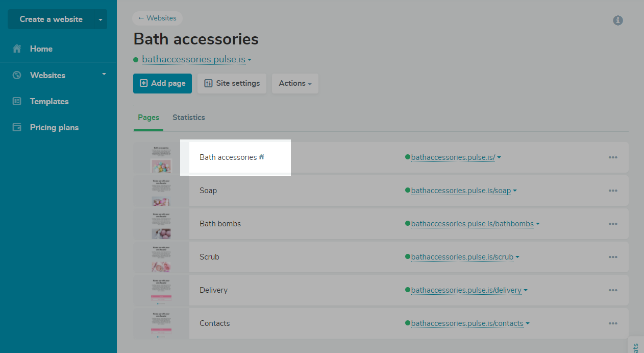Open three-dots menu for Contacts page
The image size is (644, 353).
pyautogui.click(x=613, y=323)
